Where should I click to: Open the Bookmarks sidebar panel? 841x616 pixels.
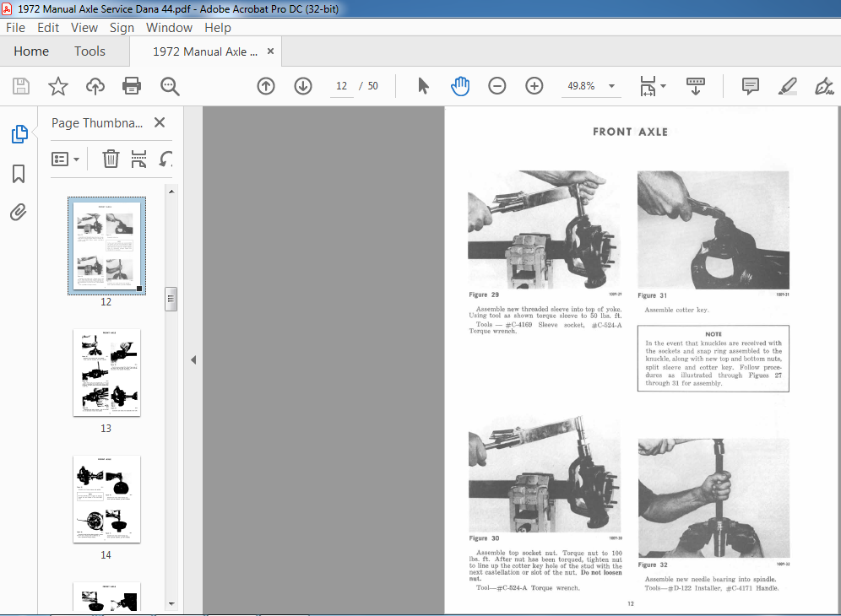point(19,174)
